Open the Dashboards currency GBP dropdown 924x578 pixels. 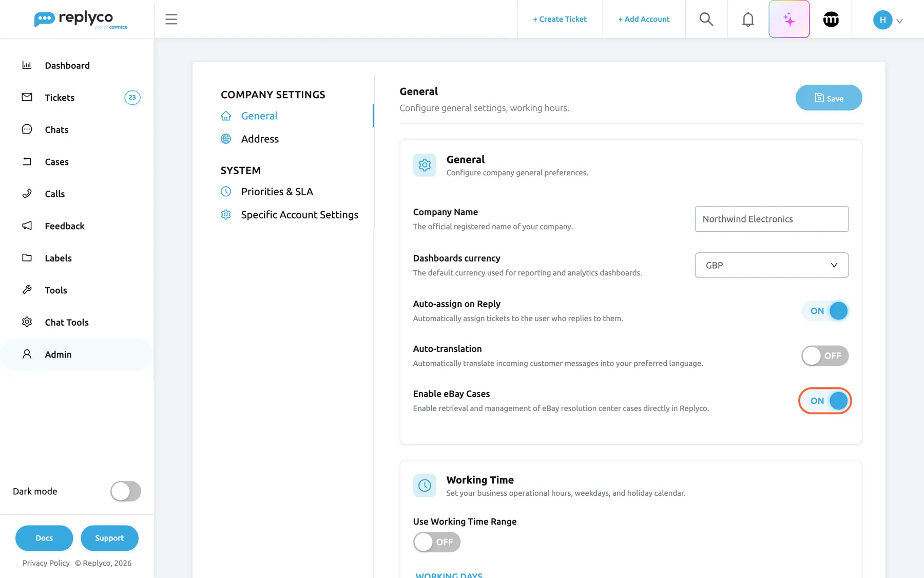(x=772, y=265)
